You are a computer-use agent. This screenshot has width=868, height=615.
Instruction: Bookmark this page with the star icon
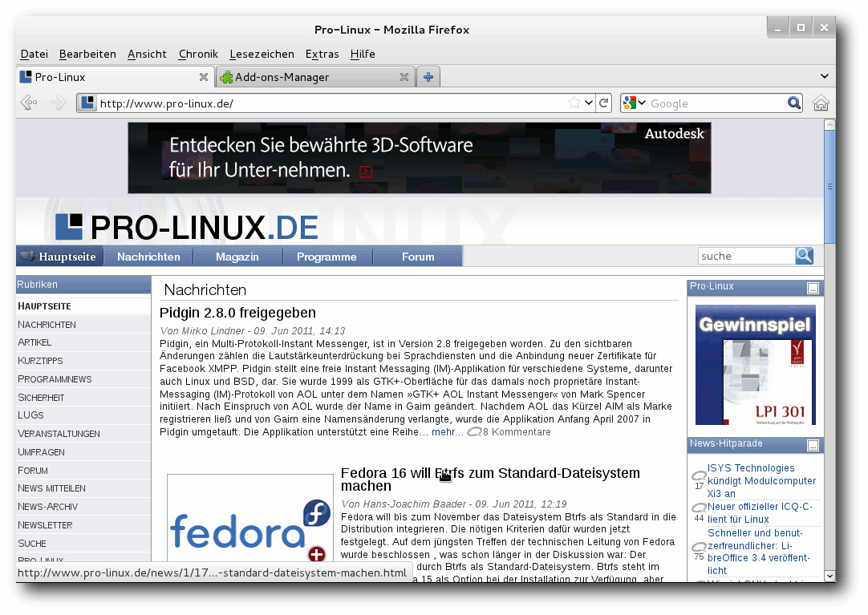(x=574, y=103)
